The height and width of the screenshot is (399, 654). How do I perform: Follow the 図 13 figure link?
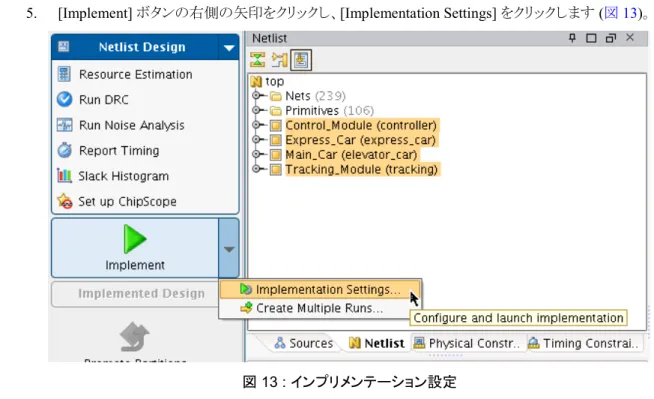(x=620, y=13)
